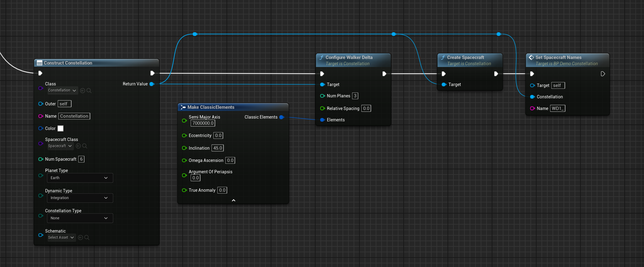Click the magnifier icon next to Spacecraft Class

coord(85,146)
